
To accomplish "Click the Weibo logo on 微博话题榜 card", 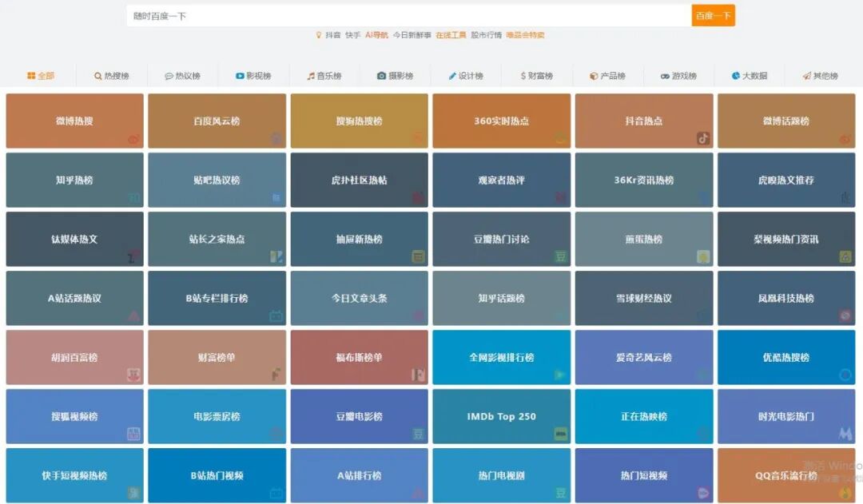I will click(845, 139).
